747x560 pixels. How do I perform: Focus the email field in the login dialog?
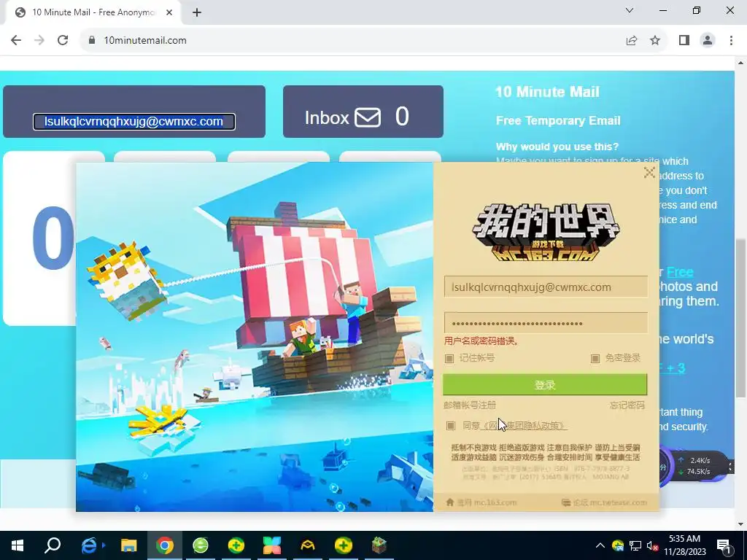coord(546,287)
